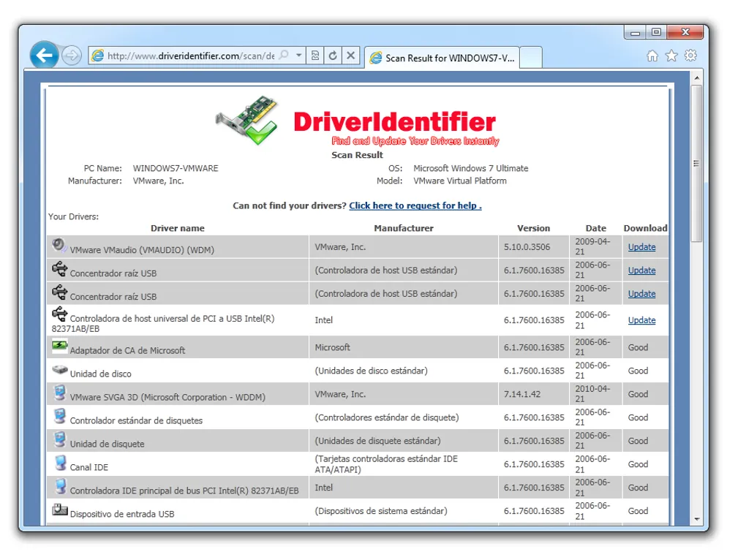
Task: Click Update link for VMware VMaudio driver
Action: 641,247
